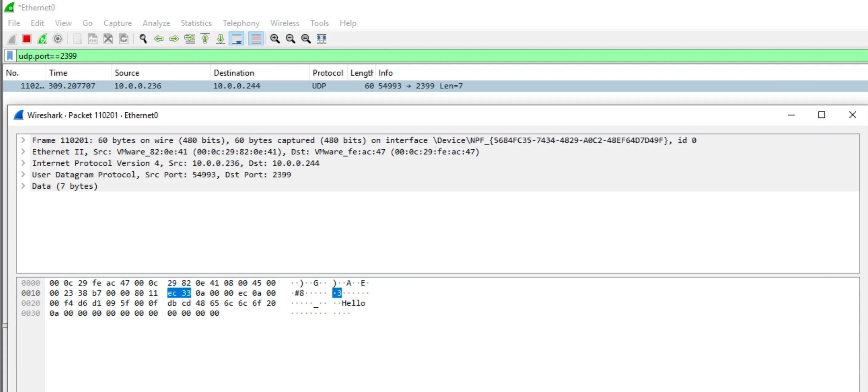Zoom out the main window text
The height and width of the screenshot is (392, 868).
pyautogui.click(x=291, y=39)
